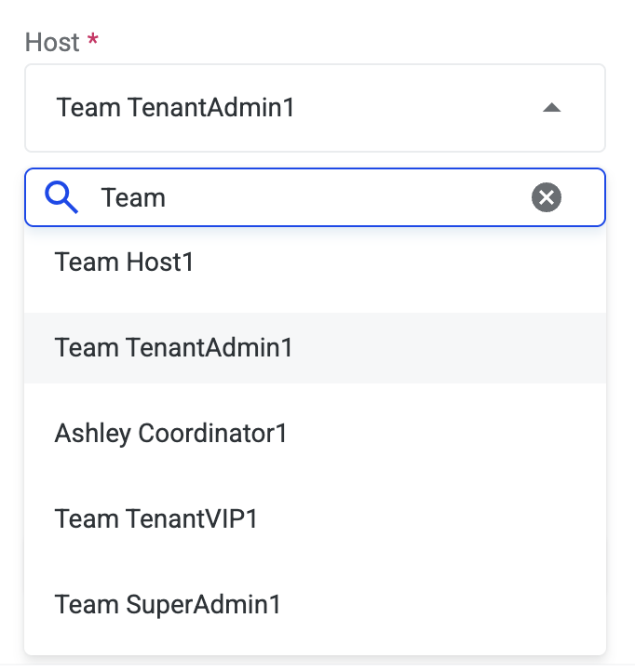The image size is (635, 672).
Task: Place cursor after the word Team in search
Action: point(167,197)
